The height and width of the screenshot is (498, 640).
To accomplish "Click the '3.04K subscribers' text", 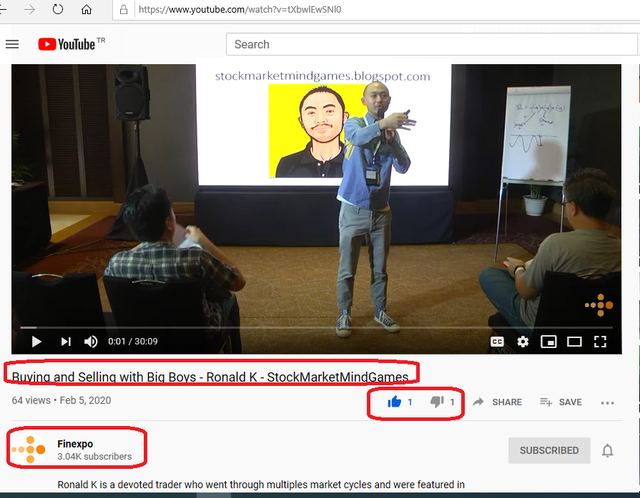I will [x=94, y=456].
